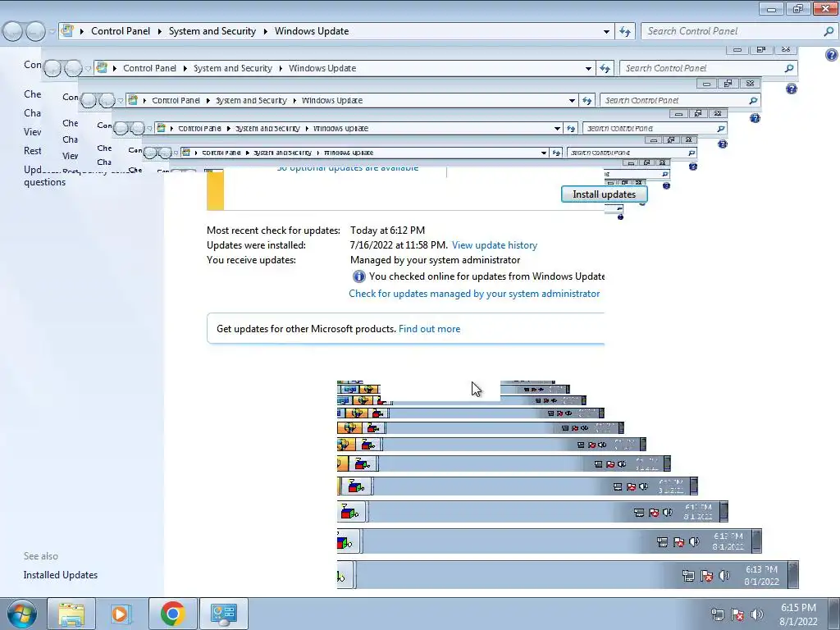Launch Windows Media Player from the taskbar

click(x=121, y=614)
